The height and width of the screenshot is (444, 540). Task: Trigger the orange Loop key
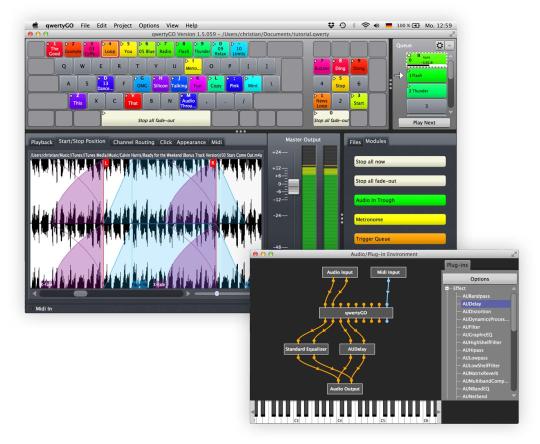click(x=110, y=49)
